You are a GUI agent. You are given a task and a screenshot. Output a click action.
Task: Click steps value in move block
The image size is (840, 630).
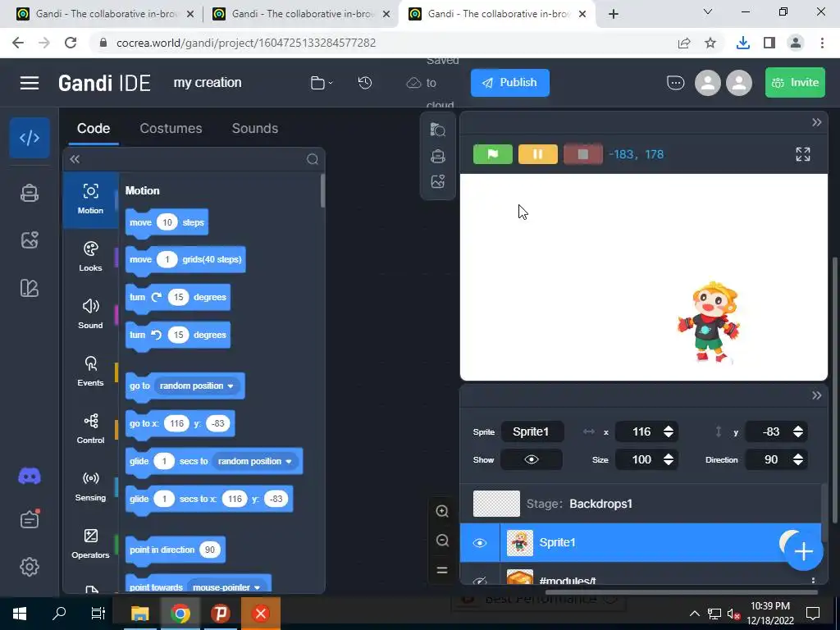pos(167,222)
